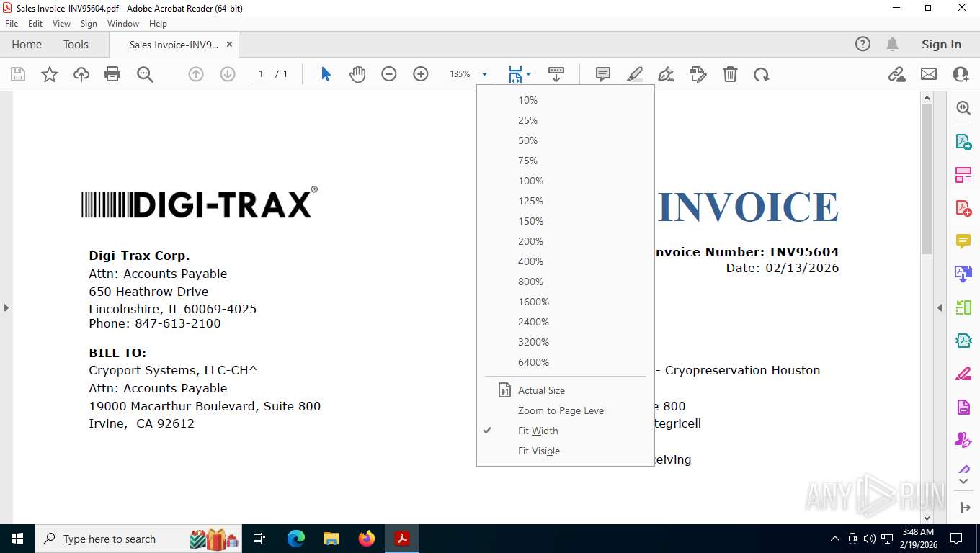The image size is (980, 553).
Task: Go to previous page arrow
Action: [196, 74]
